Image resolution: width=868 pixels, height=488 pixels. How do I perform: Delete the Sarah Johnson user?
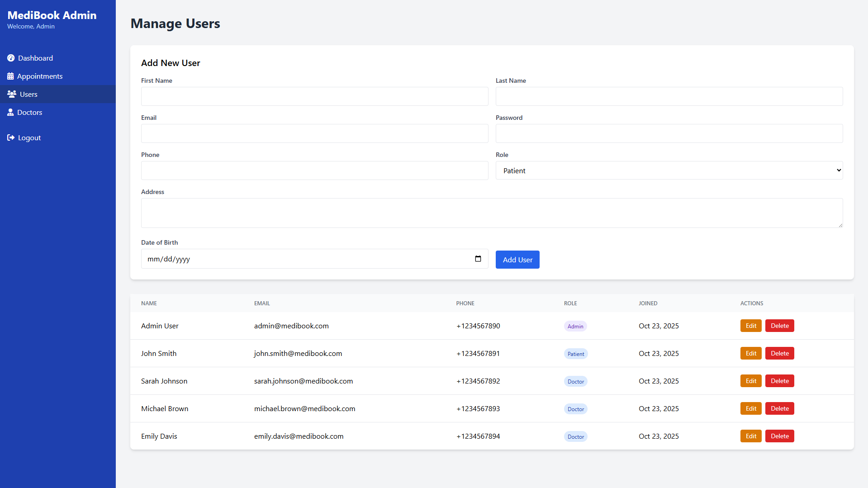click(779, 381)
